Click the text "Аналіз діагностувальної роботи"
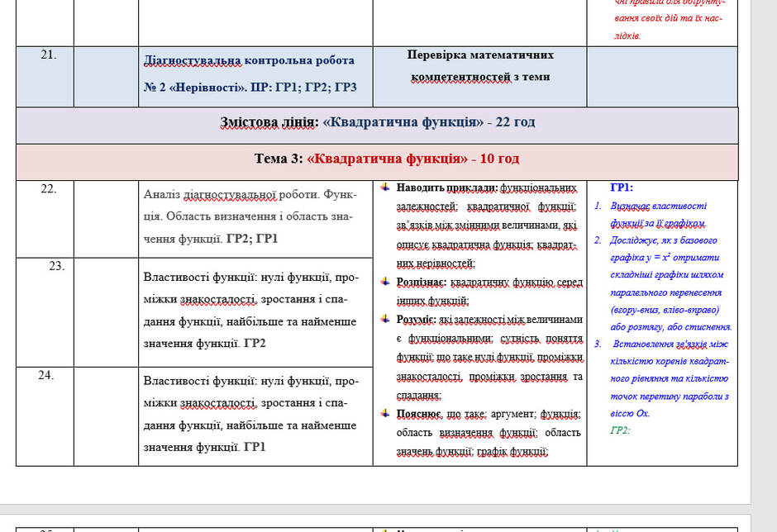Screen dimensions: 777x532 click(x=232, y=195)
